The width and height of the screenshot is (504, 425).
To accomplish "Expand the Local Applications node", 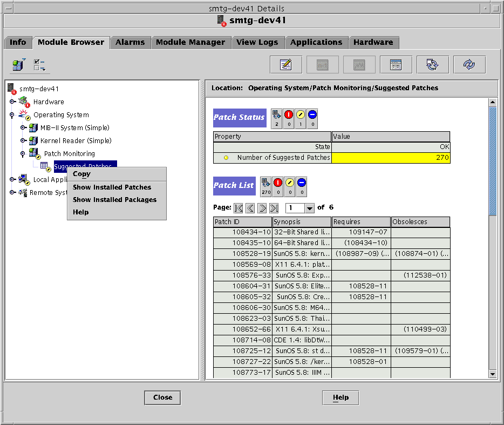I will coord(12,179).
